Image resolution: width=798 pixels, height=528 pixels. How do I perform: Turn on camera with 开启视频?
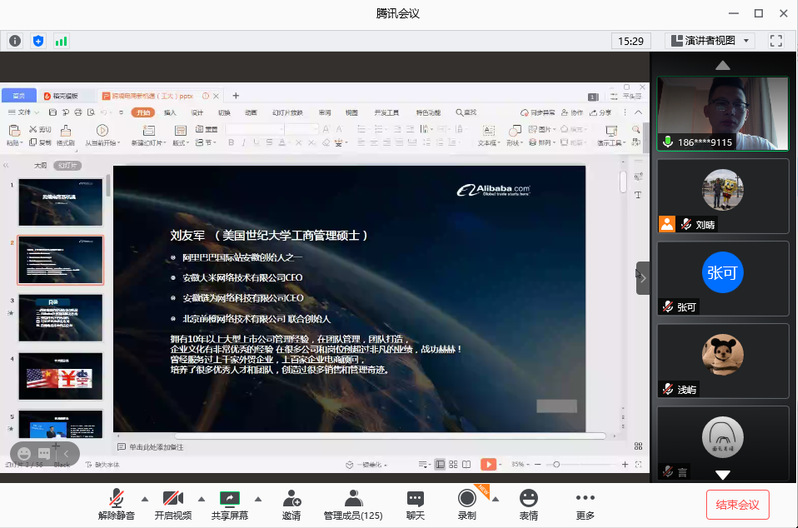172,504
